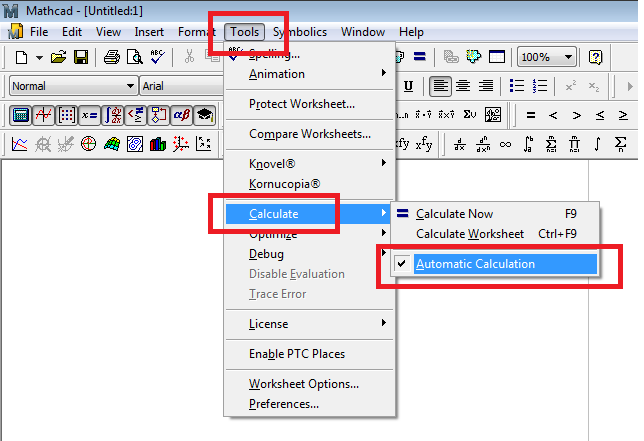Image resolution: width=644 pixels, height=441 pixels.
Task: Open the worksheet template dropdown arrow
Action: point(39,57)
